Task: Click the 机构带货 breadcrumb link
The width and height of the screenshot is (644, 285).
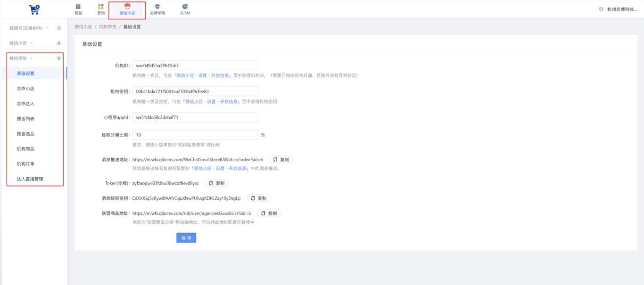Action: pos(108,26)
